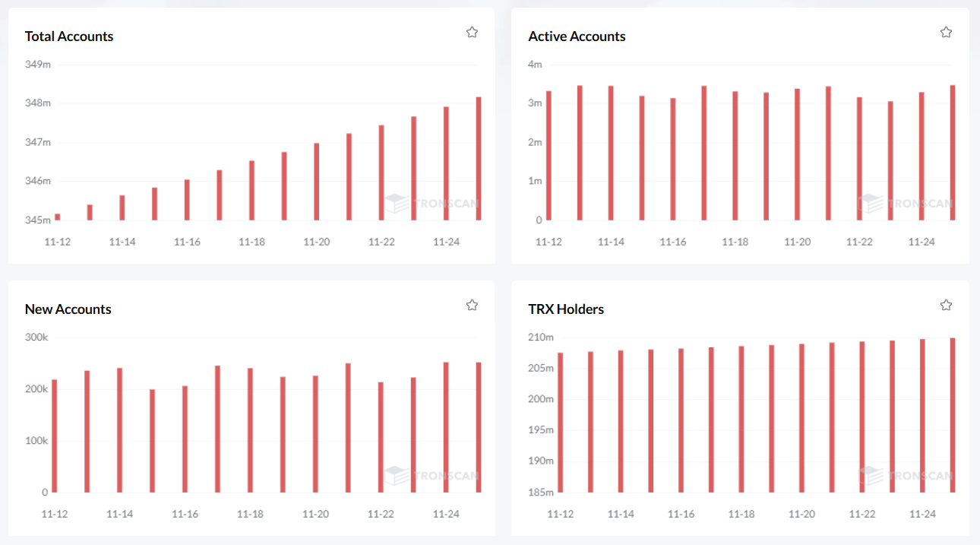Favorite the Total Accounts chart star
Screen dimensions: 980x545
click(472, 32)
